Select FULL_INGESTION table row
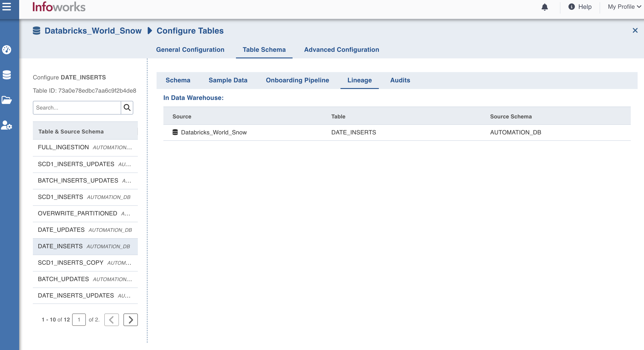 tap(85, 147)
